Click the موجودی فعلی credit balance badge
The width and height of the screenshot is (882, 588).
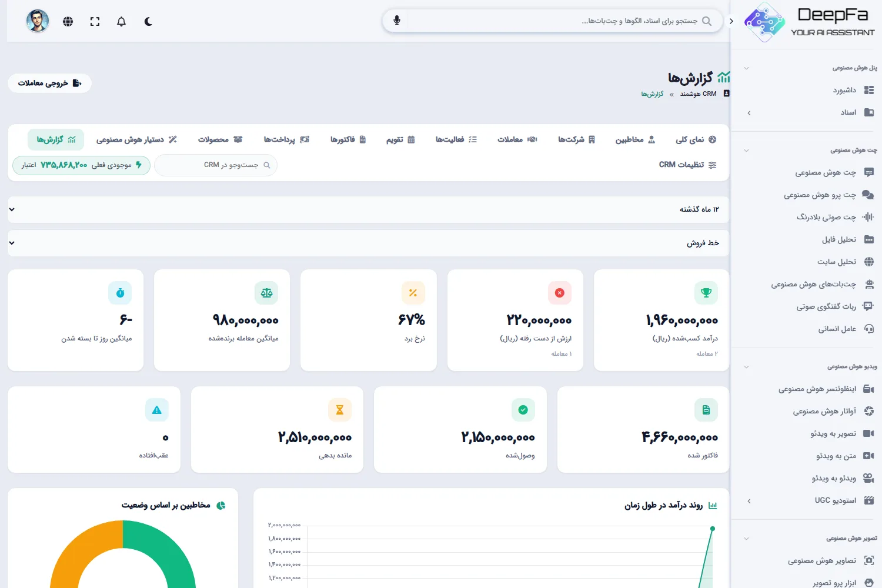(x=82, y=165)
